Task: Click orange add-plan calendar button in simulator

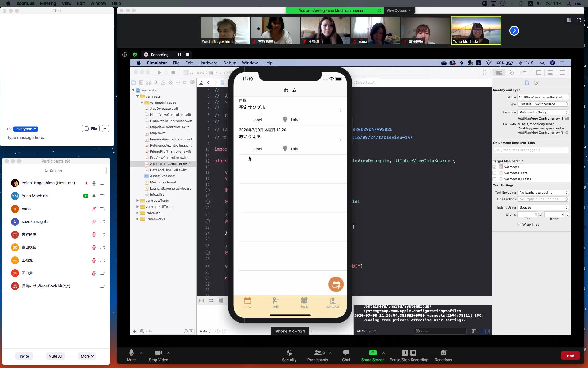Action: coord(336,284)
